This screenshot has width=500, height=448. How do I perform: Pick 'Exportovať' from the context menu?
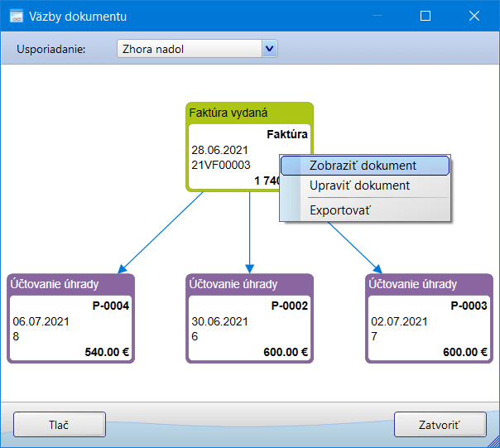click(x=339, y=210)
